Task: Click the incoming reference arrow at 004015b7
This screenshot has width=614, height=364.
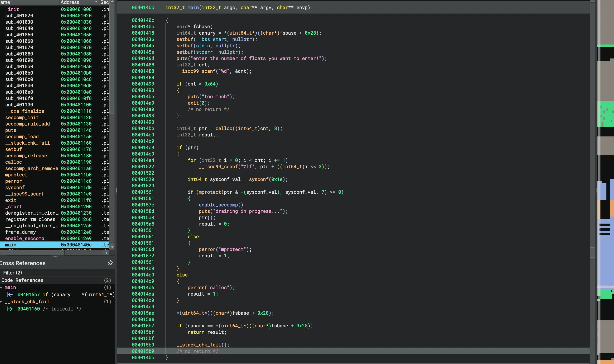Action: coord(10,295)
